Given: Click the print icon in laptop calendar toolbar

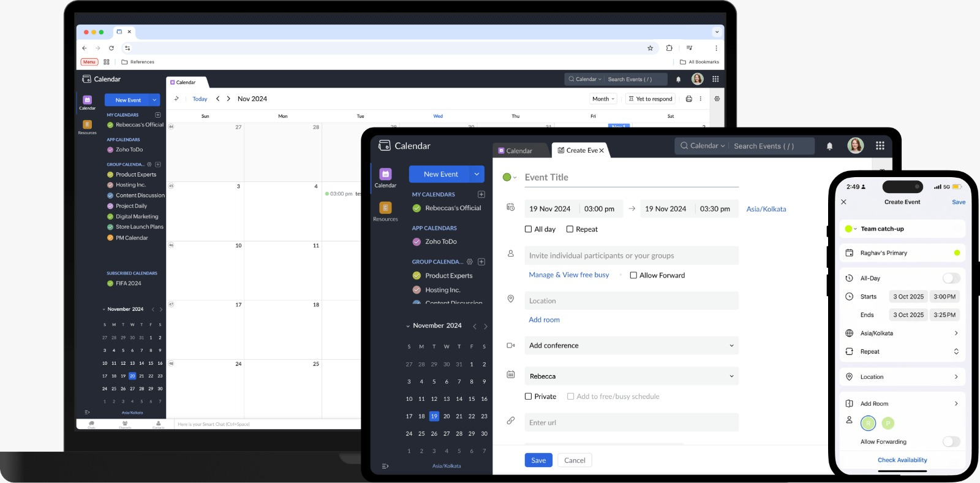Looking at the screenshot, I should (x=688, y=99).
